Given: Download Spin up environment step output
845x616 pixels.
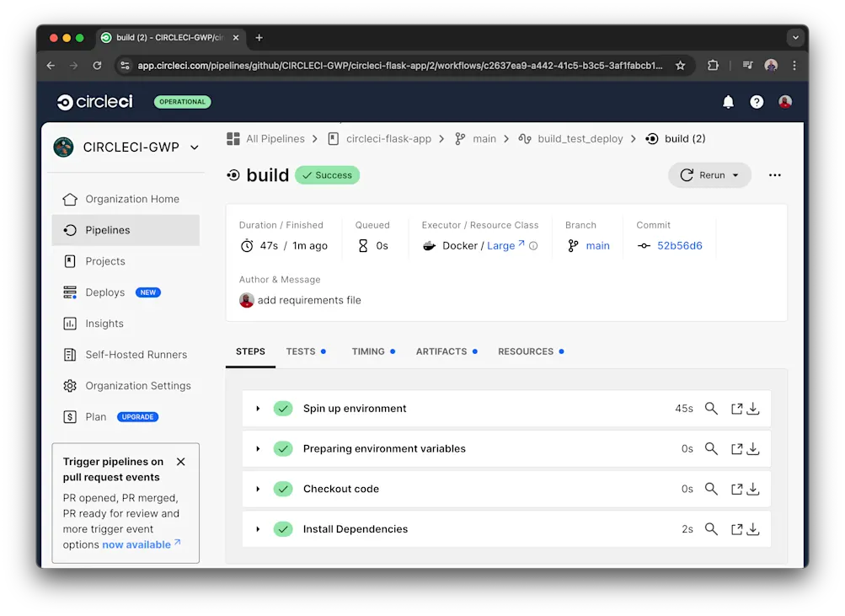Looking at the screenshot, I should [753, 409].
